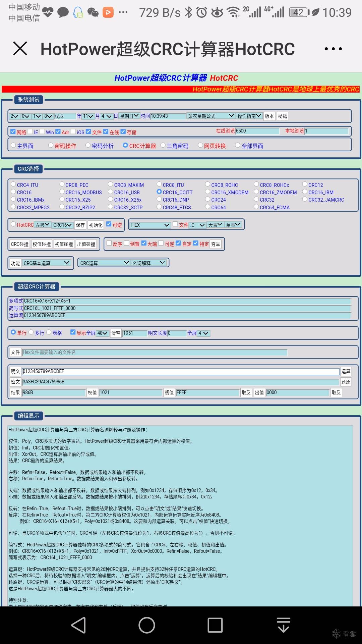
Task: Toggle the Win checkbox
Action: click(42, 131)
